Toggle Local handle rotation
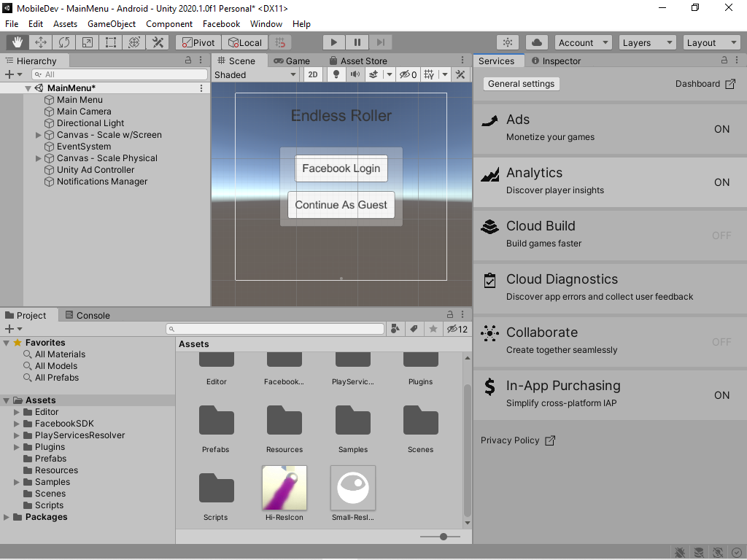The image size is (747, 560). [x=245, y=42]
